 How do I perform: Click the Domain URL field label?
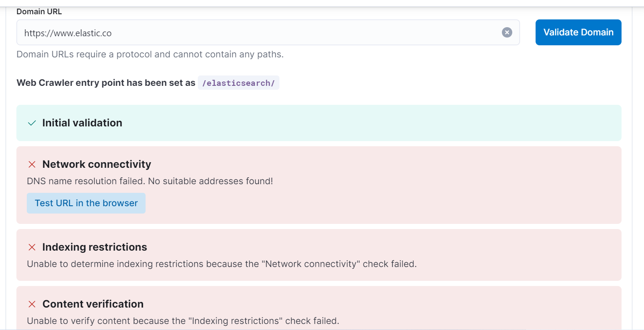(x=39, y=12)
